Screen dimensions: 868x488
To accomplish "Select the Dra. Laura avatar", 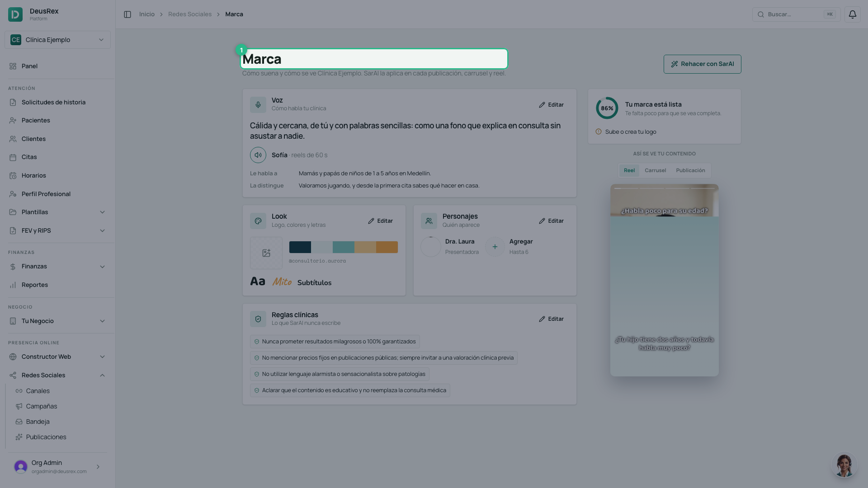I will click(431, 247).
